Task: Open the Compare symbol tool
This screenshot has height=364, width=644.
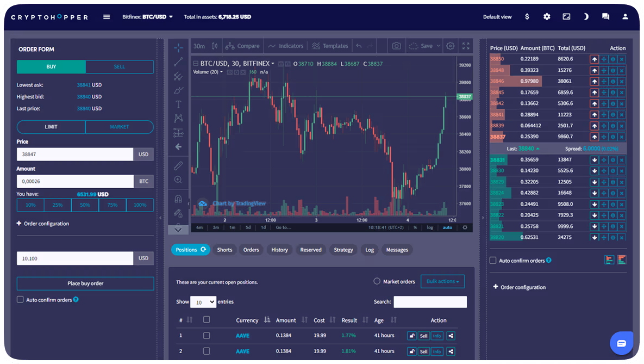Action: coord(242,46)
